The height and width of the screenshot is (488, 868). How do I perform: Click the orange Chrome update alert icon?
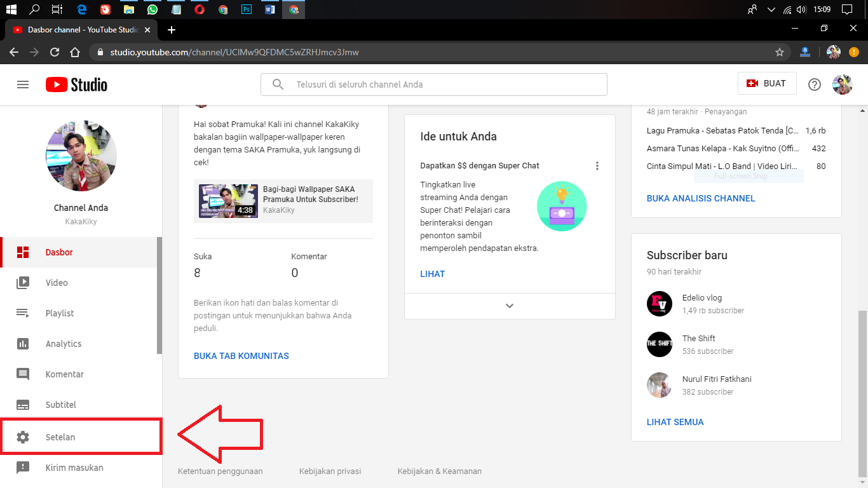click(854, 52)
